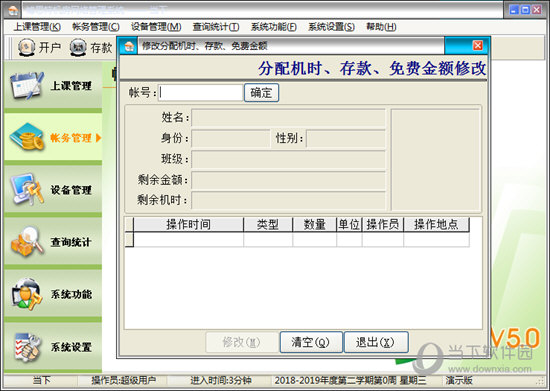Click the 剩余机时 field
The width and height of the screenshot is (550, 391).
288,200
